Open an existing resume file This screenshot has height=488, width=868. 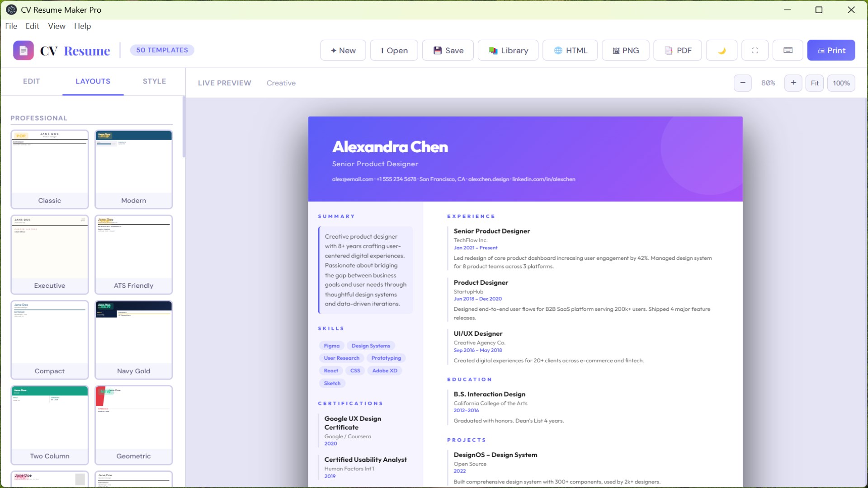pyautogui.click(x=393, y=51)
